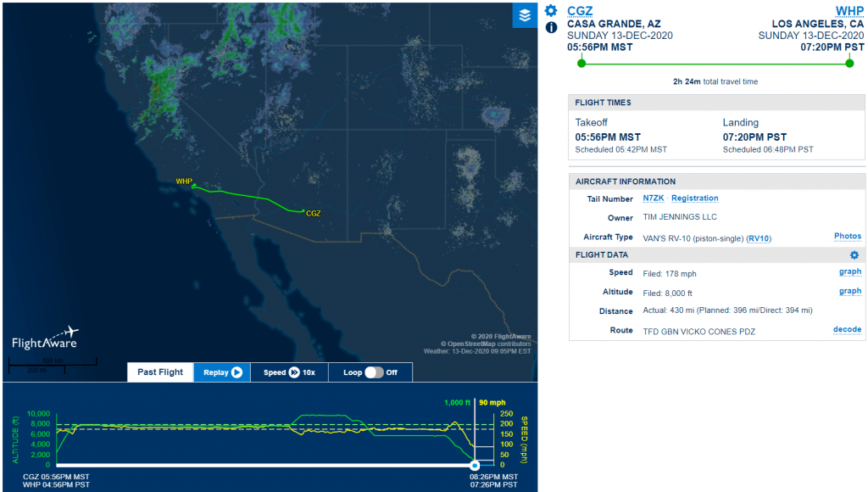
Task: Click the flight timeline slider handle
Action: (475, 465)
